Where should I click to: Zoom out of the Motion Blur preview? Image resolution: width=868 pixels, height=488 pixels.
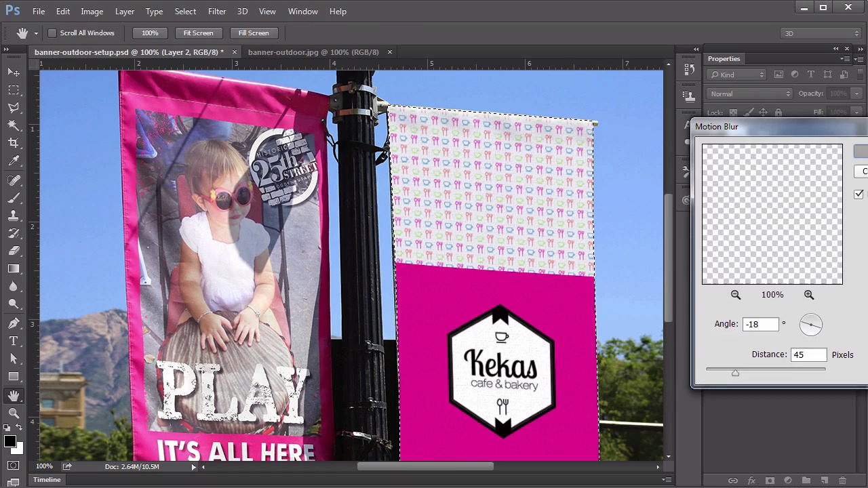tap(736, 295)
